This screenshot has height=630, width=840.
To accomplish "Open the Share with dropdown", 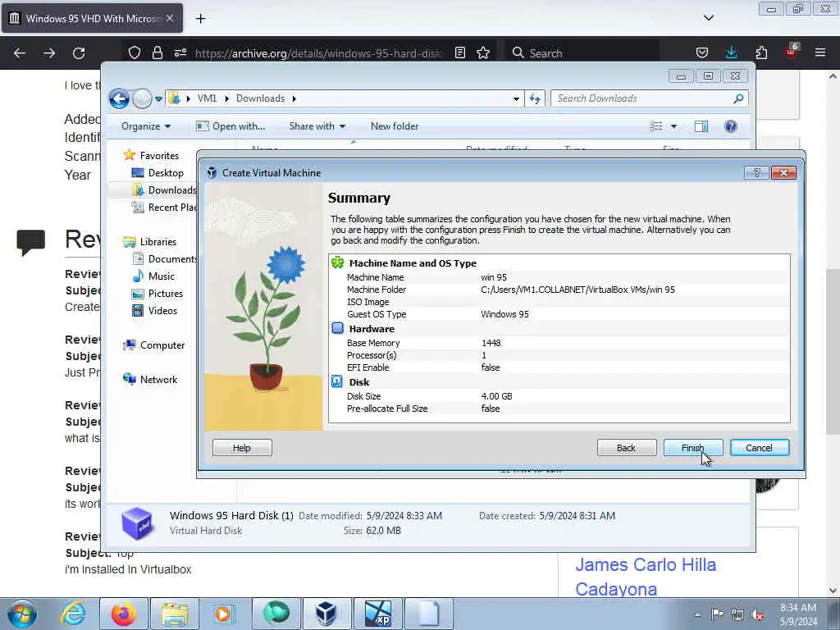I will [x=317, y=126].
